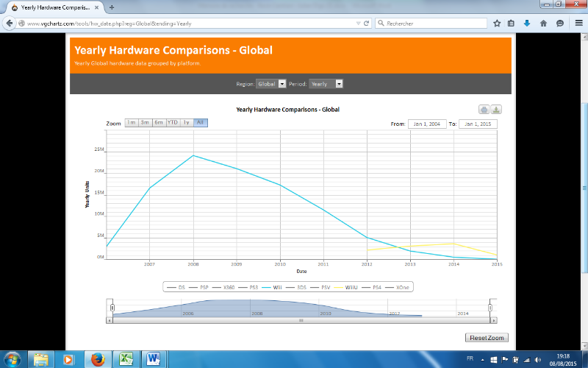Set zoom to 1y

point(187,122)
